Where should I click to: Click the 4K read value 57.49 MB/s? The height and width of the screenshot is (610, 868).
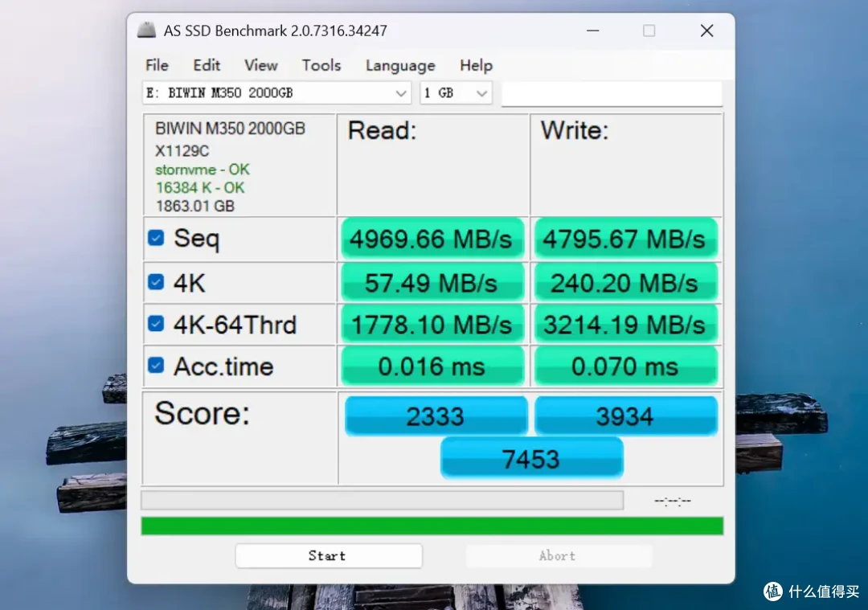432,283
